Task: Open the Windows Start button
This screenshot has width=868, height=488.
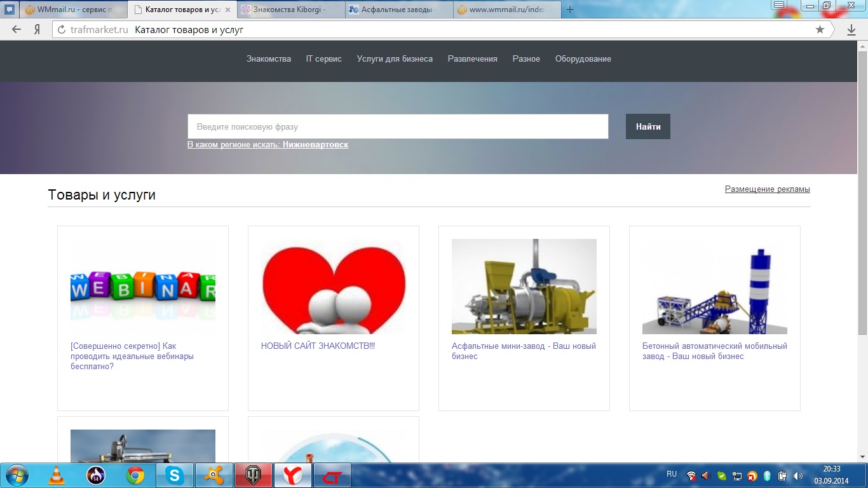Action: point(17,475)
